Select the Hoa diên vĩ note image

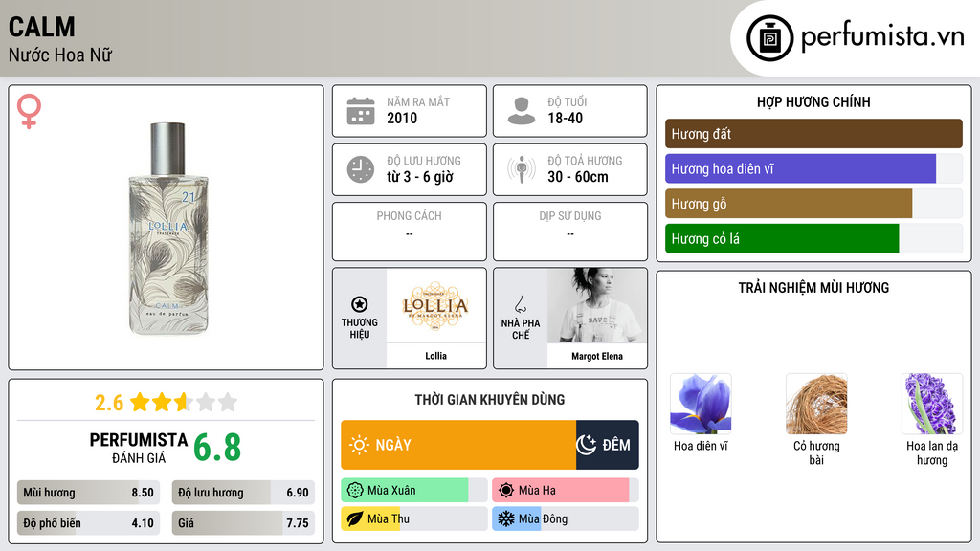[701, 405]
